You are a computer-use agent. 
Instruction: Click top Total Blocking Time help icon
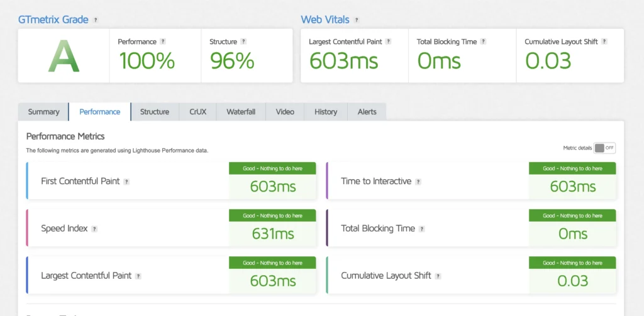coord(483,41)
